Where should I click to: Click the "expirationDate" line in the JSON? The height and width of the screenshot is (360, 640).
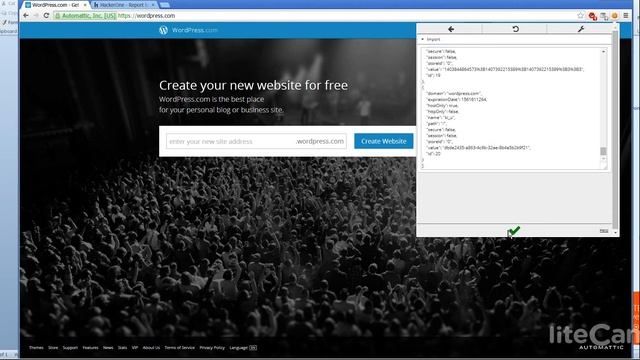click(456, 99)
